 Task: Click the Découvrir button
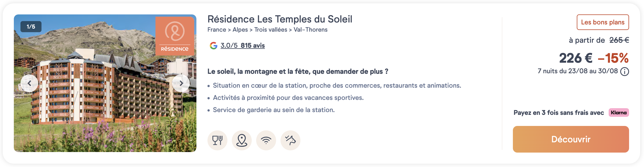pyautogui.click(x=571, y=139)
